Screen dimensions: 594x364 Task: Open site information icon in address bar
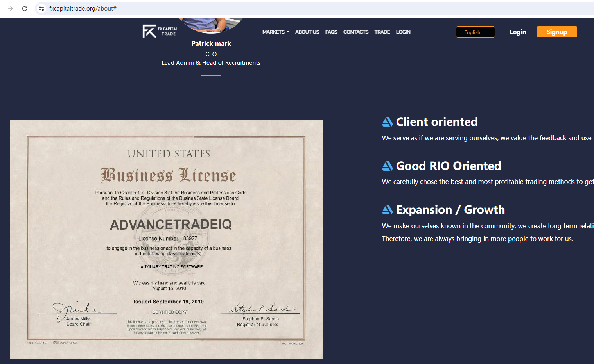click(41, 9)
